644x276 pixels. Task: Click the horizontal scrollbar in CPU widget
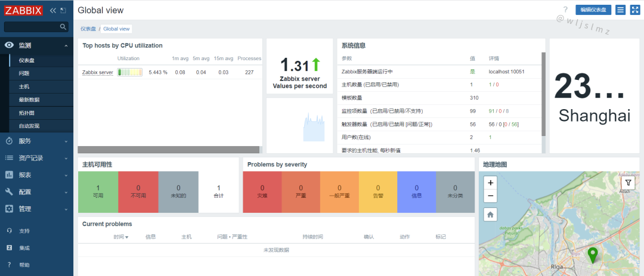coord(169,150)
